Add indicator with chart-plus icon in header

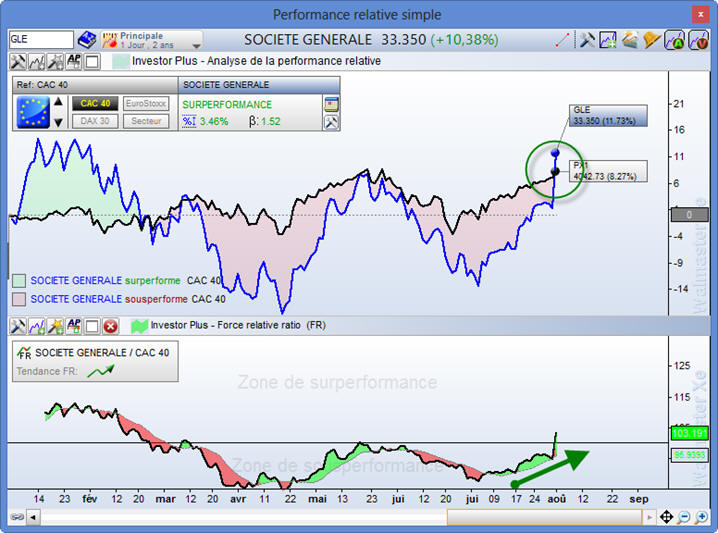pyautogui.click(x=608, y=40)
